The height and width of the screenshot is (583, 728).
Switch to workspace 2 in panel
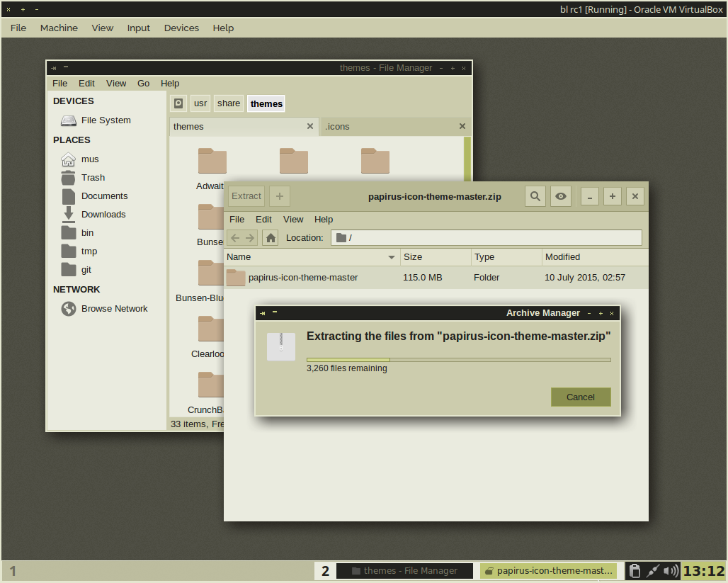coord(326,571)
